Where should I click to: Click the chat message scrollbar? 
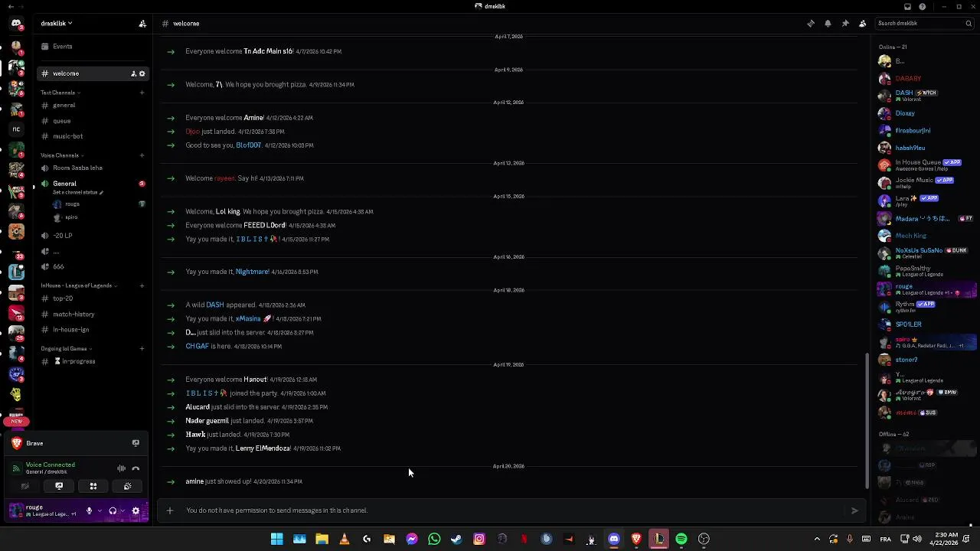click(867, 420)
